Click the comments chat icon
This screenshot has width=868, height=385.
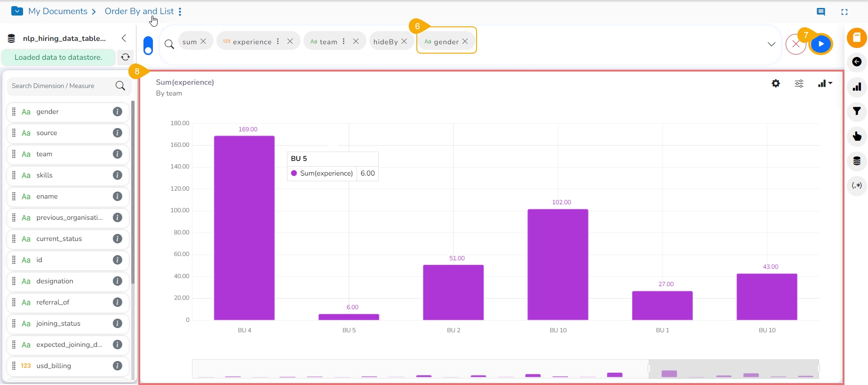point(821,12)
